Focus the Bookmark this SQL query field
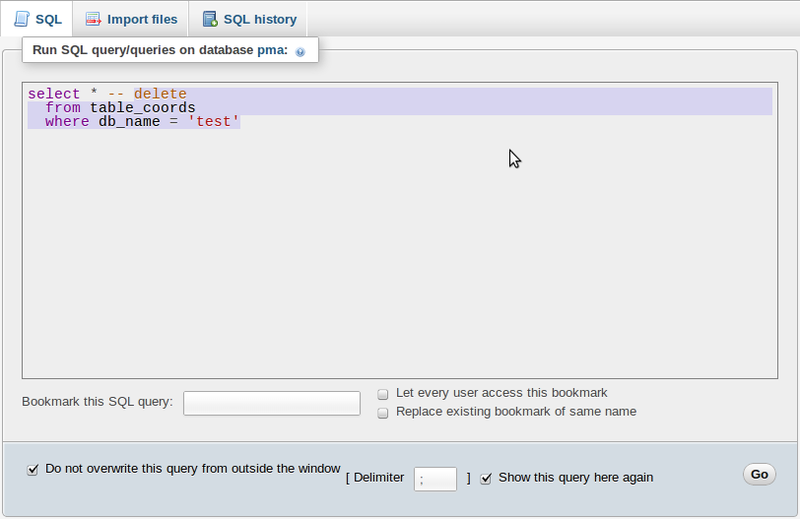 pos(272,402)
